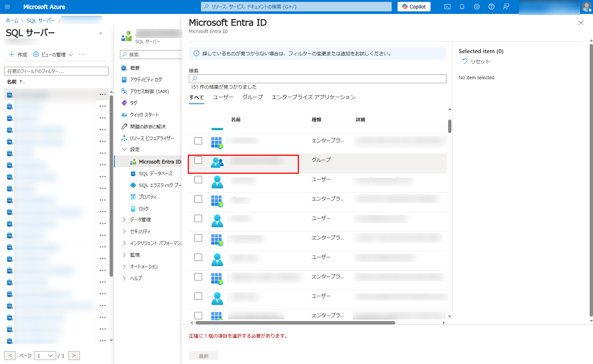
Task: Open portal settings gear
Action: pos(477,7)
